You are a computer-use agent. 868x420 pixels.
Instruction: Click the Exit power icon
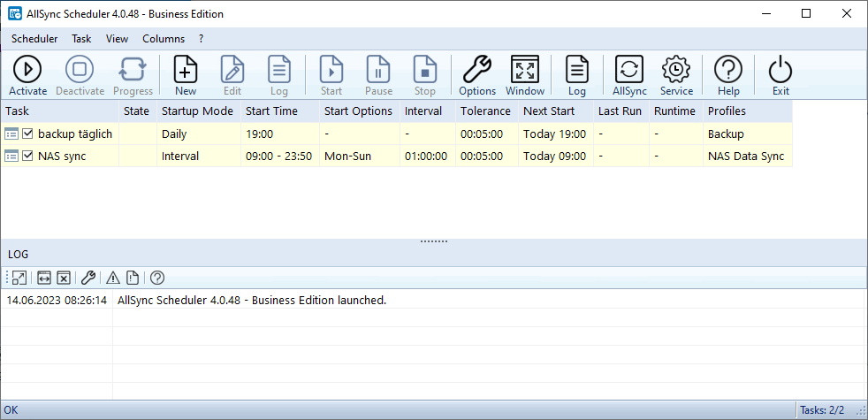coord(780,75)
